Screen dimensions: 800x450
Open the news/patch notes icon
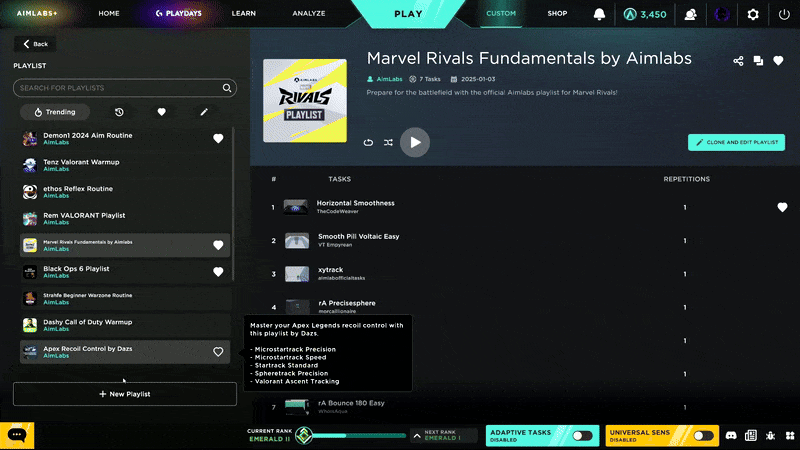751,435
